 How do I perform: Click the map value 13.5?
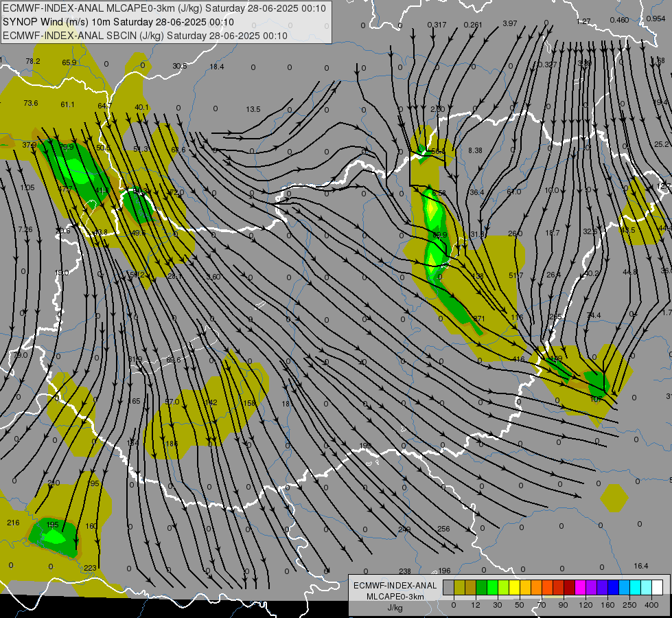(x=253, y=109)
